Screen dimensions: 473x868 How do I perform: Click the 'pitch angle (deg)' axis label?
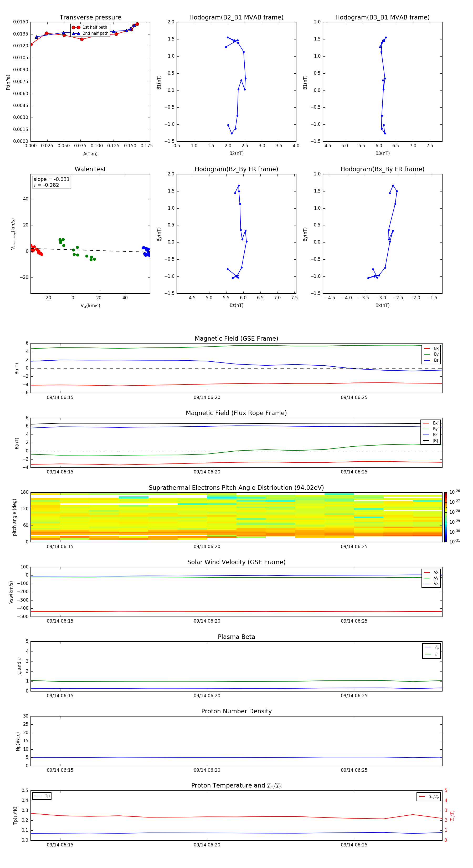click(14, 517)
